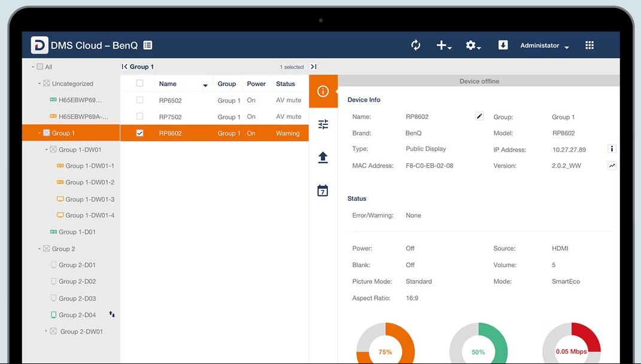The height and width of the screenshot is (364, 641).
Task: Open the settings gear dropdown
Action: point(473,46)
